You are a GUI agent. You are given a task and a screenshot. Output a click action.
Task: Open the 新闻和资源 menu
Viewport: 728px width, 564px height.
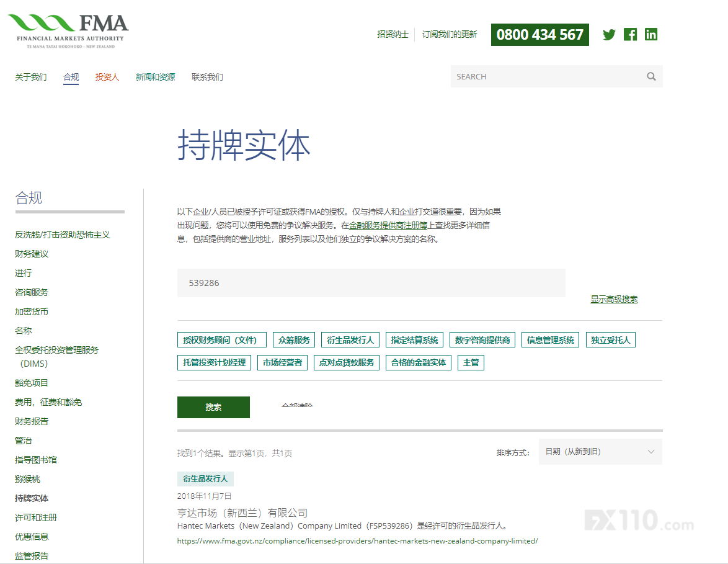(155, 77)
